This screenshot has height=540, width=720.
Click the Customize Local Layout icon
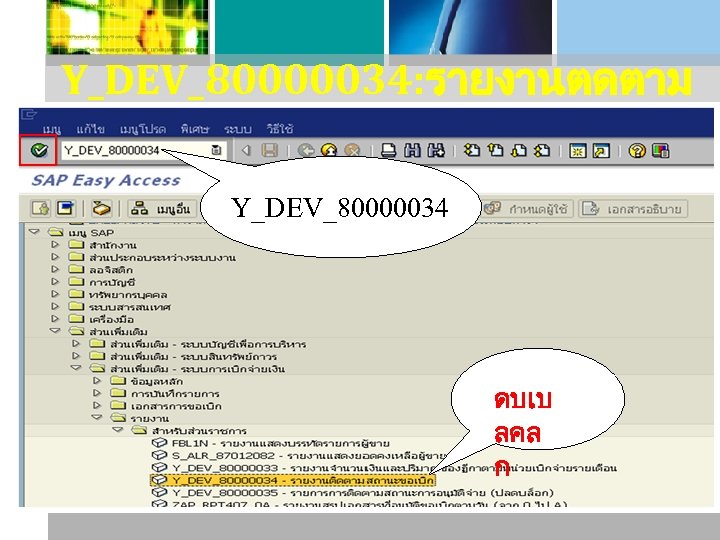[x=660, y=151]
